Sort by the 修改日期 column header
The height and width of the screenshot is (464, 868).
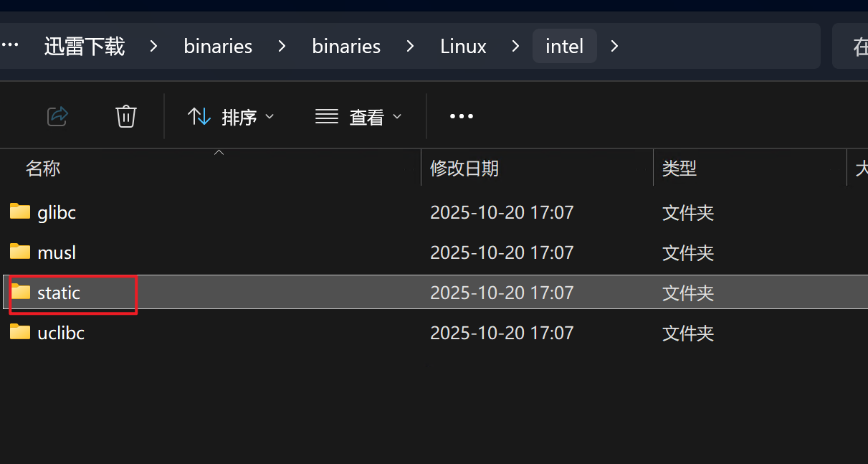click(464, 169)
